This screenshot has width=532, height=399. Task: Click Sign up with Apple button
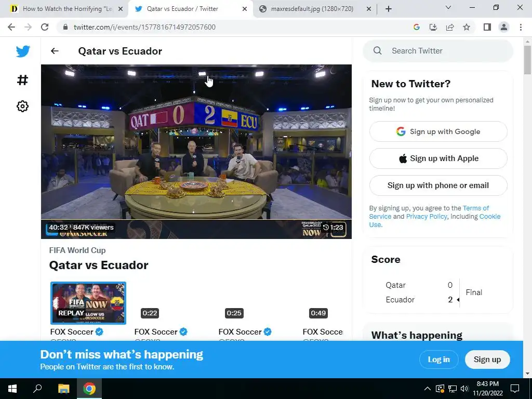point(438,158)
